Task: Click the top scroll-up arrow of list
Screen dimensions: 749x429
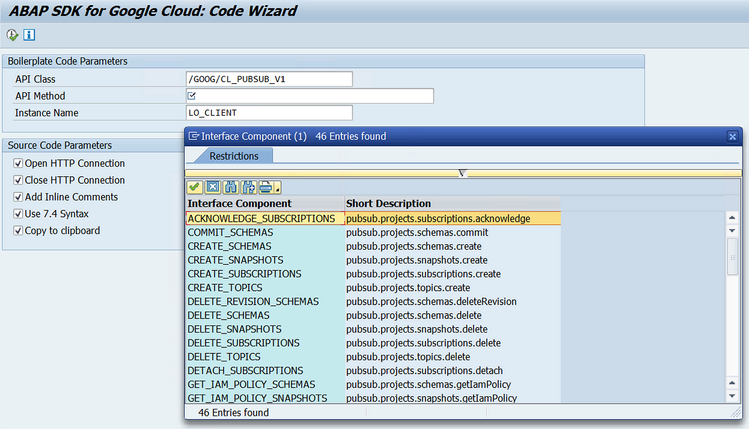Action: [x=732, y=218]
